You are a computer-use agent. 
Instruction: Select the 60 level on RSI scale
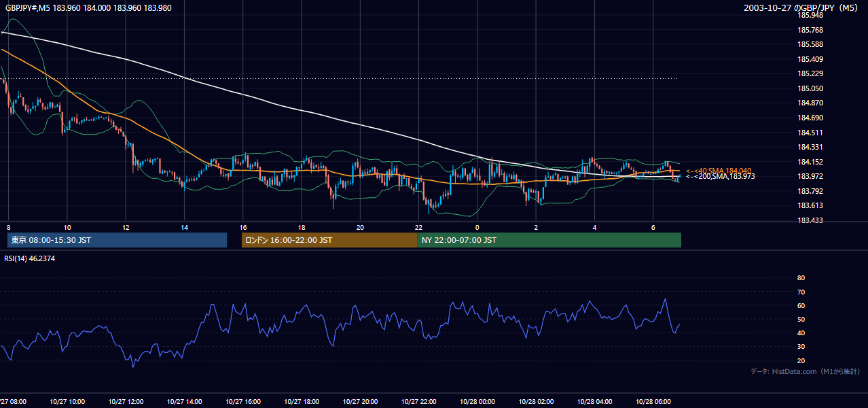[x=801, y=305]
